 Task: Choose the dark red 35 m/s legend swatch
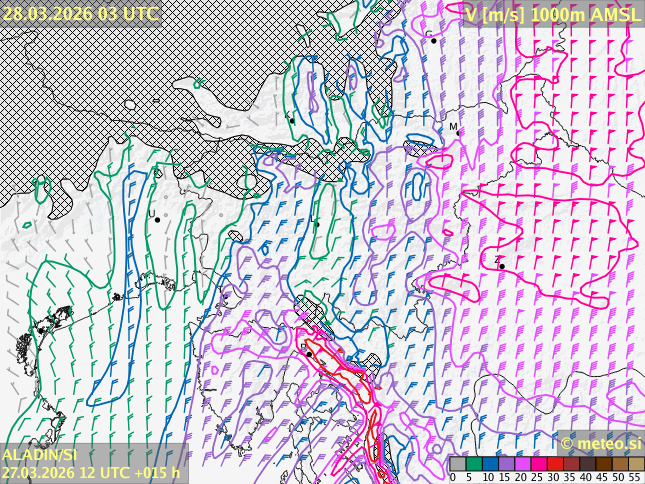tap(571, 464)
